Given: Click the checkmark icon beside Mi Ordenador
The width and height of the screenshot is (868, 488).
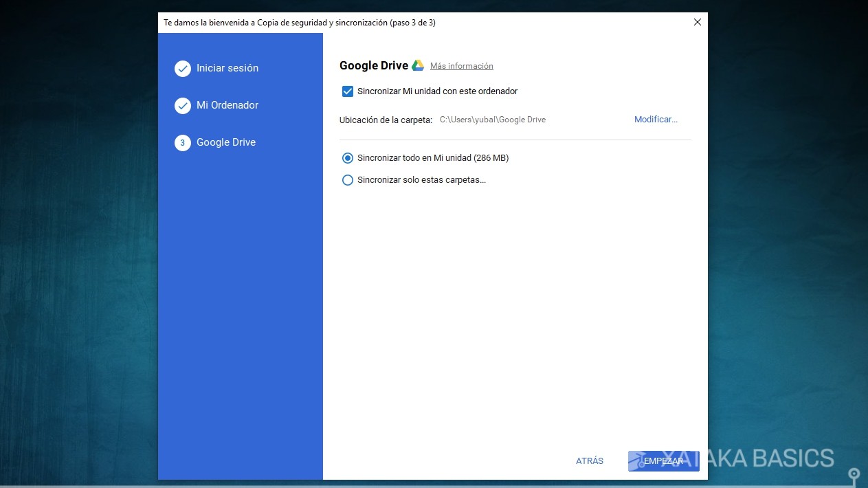Looking at the screenshot, I should coord(183,105).
